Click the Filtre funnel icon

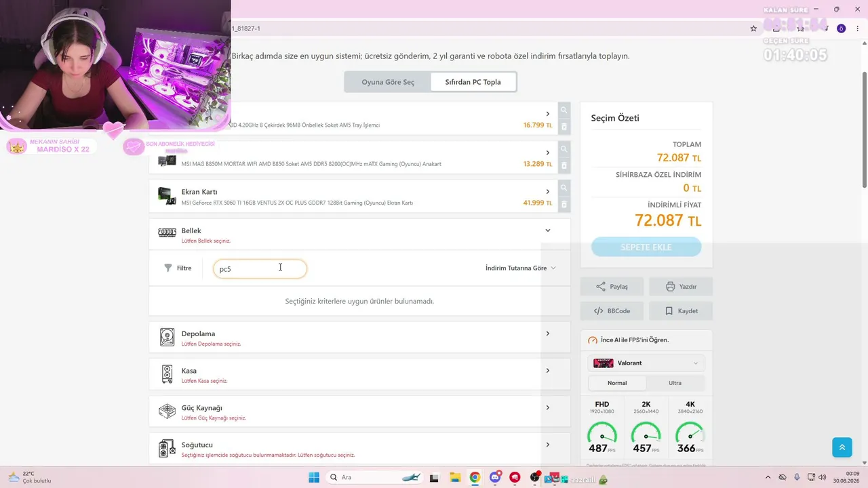coord(168,268)
